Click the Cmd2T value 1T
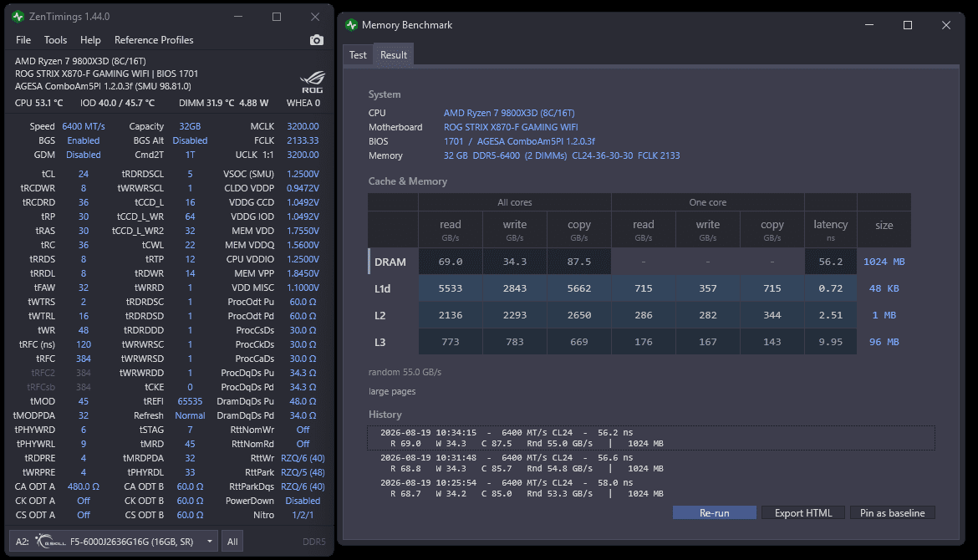Image resolution: width=978 pixels, height=560 pixels. (x=190, y=155)
